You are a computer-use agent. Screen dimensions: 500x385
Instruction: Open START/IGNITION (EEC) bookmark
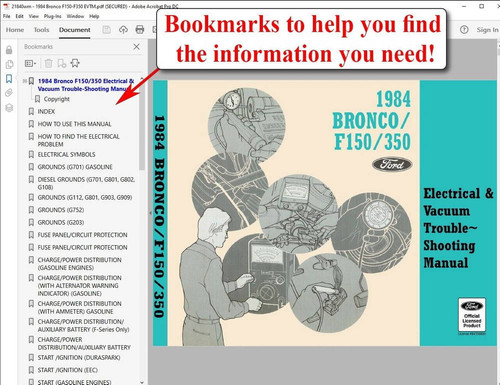[68, 370]
